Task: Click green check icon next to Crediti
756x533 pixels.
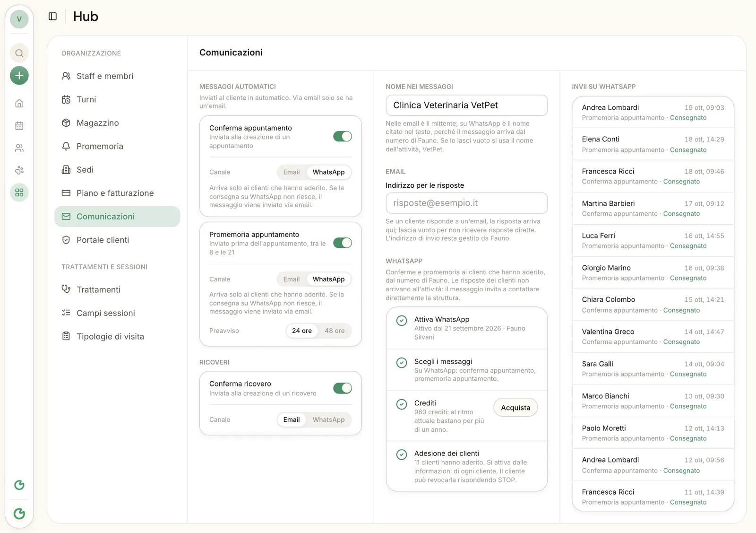Action: [x=402, y=404]
